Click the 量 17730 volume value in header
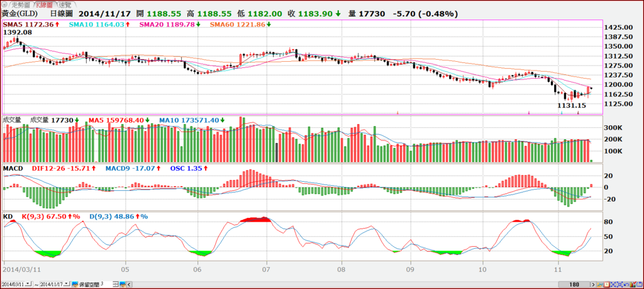 (x=367, y=14)
